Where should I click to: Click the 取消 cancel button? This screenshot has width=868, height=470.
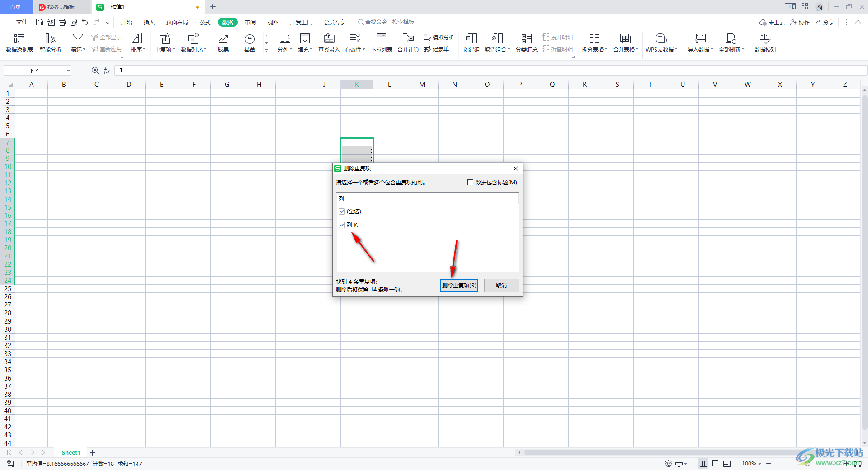(501, 286)
